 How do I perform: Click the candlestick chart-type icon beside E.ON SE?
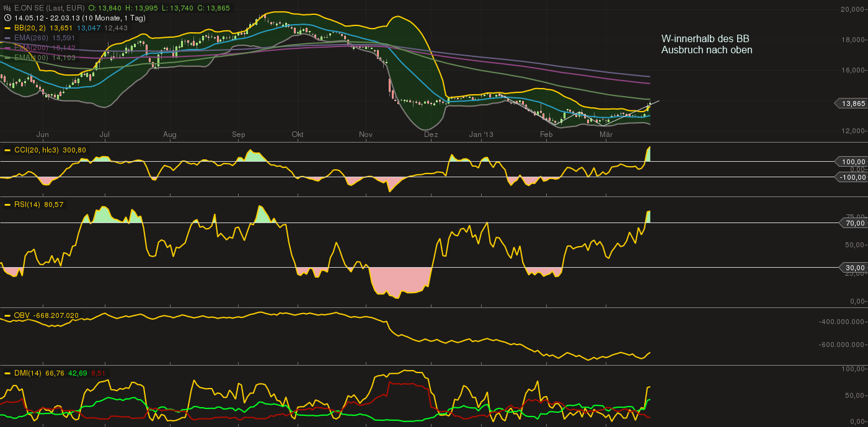(x=7, y=8)
